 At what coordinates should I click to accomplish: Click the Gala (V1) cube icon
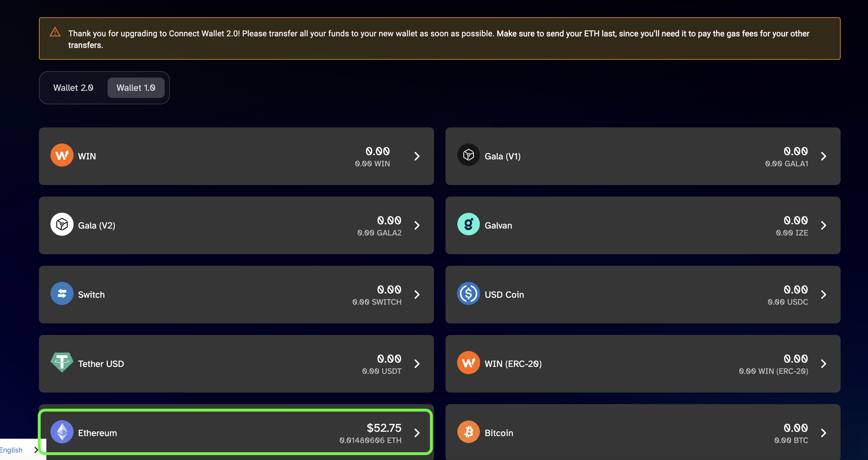point(468,156)
